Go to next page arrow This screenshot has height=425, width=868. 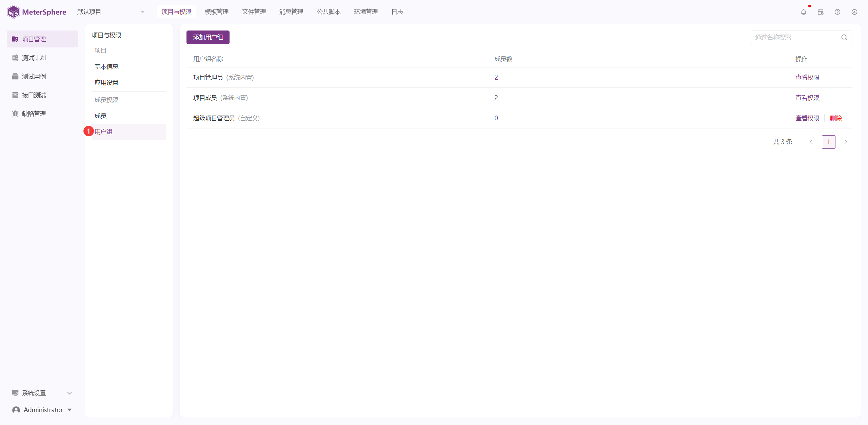[846, 142]
